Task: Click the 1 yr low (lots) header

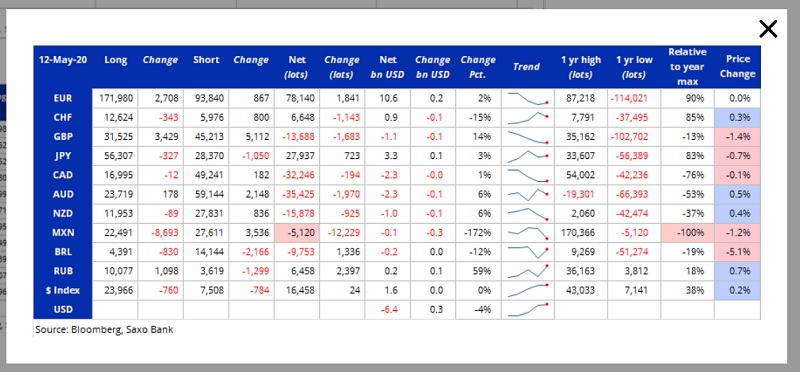Action: pyautogui.click(x=634, y=67)
